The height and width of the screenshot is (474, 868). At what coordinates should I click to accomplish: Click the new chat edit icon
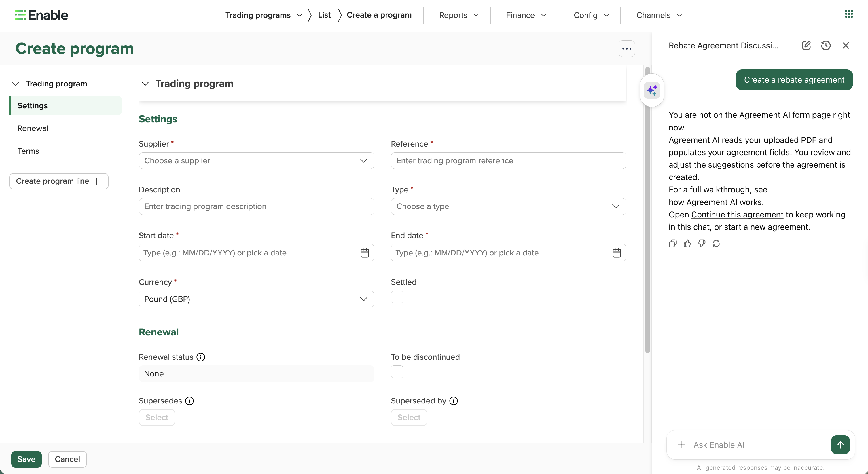click(806, 45)
